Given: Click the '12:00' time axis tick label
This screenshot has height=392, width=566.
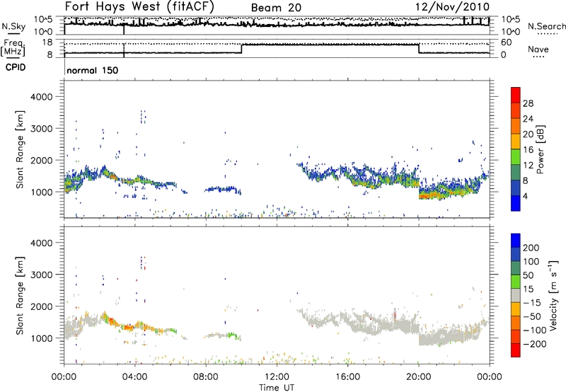Looking at the screenshot, I should (x=277, y=377).
